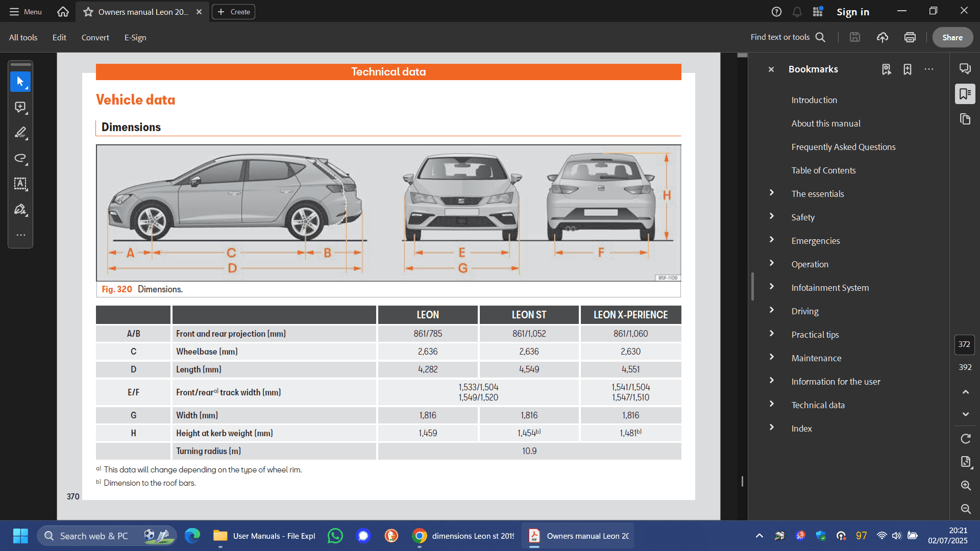Expand the Safety bookmark
This screenshot has width=980, height=551.
[x=772, y=216]
